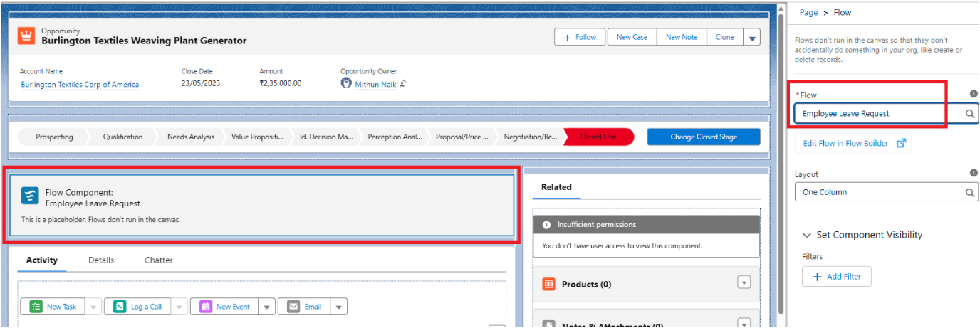Click the amount value ₹2,35,000.00
The height and width of the screenshot is (328, 980).
pos(280,83)
